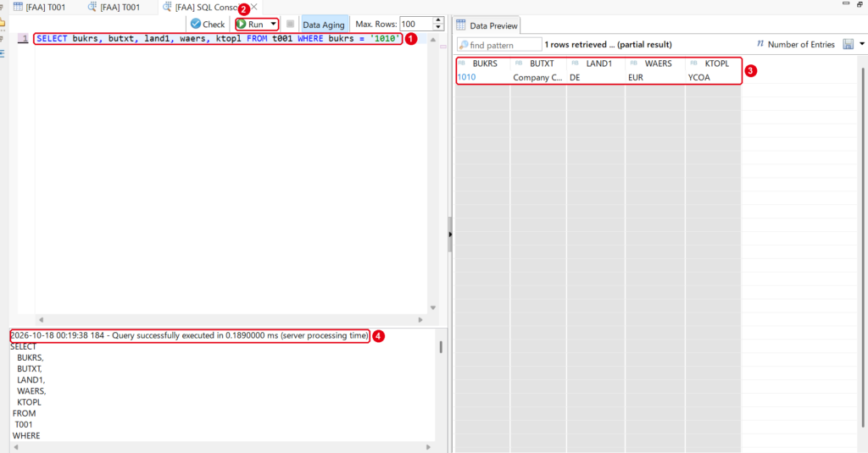The image size is (868, 453).
Task: Click the 'WHERE' line in the log
Action: click(x=26, y=436)
